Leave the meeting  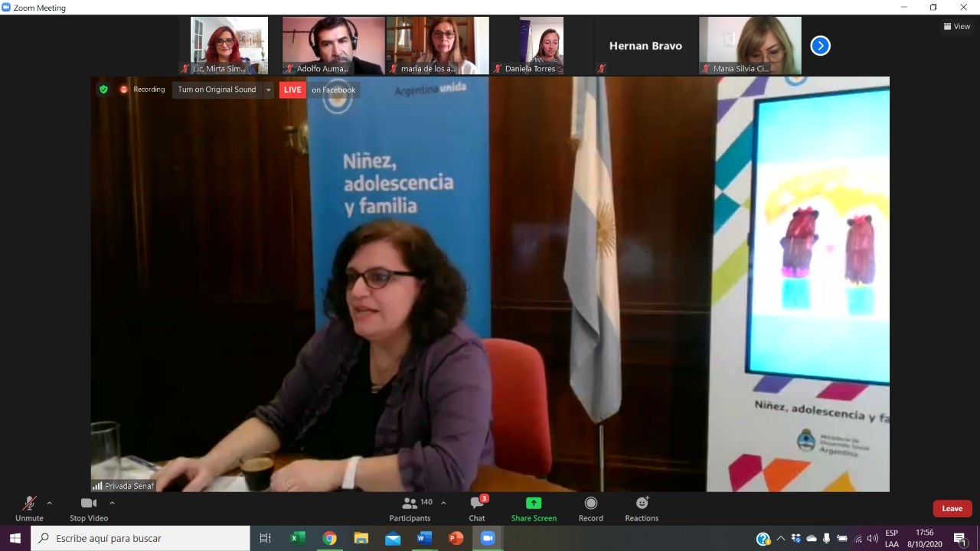952,509
